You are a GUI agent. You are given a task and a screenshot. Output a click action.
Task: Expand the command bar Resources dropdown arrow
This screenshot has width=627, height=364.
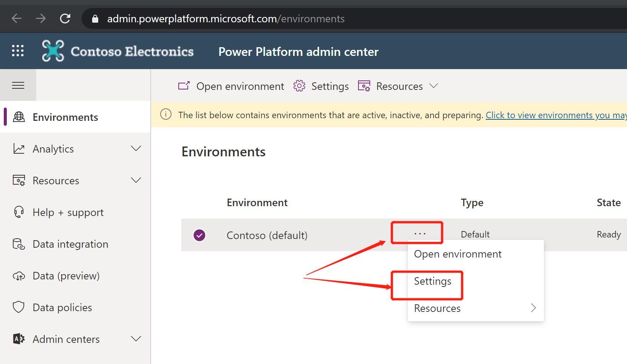coord(434,86)
